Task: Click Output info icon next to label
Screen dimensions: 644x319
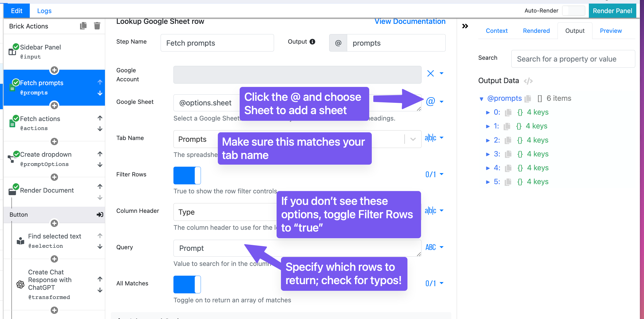Action: (312, 42)
